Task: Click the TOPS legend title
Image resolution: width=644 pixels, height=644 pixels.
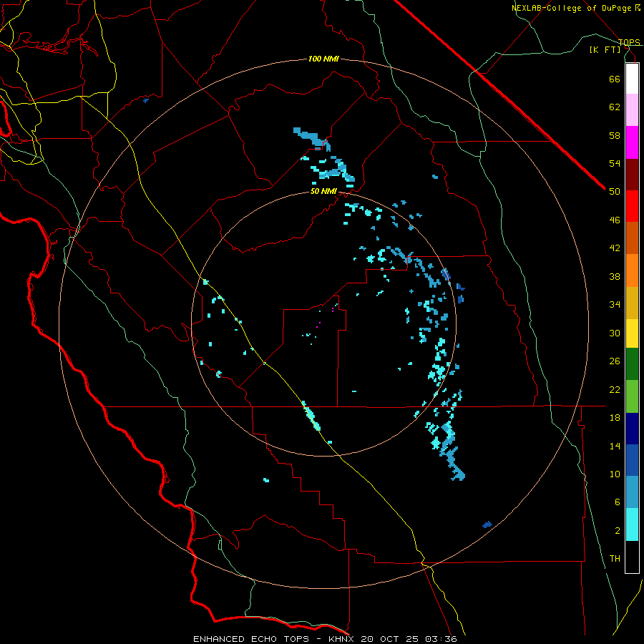Action: click(629, 42)
